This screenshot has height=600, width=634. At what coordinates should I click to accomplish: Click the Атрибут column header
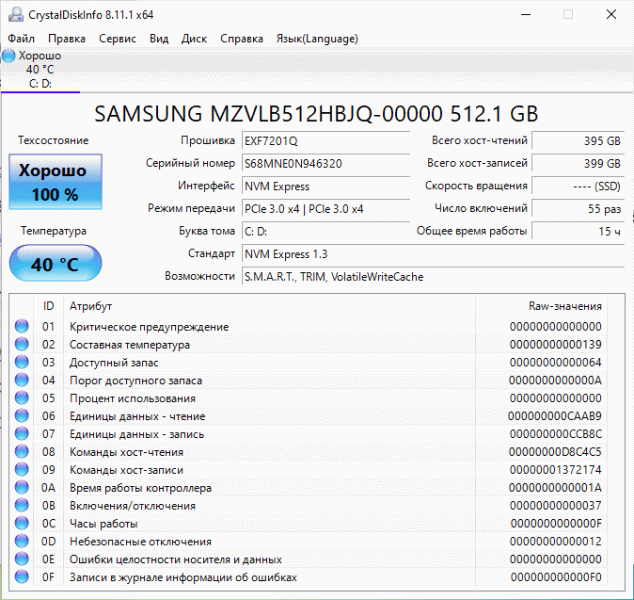point(269,306)
